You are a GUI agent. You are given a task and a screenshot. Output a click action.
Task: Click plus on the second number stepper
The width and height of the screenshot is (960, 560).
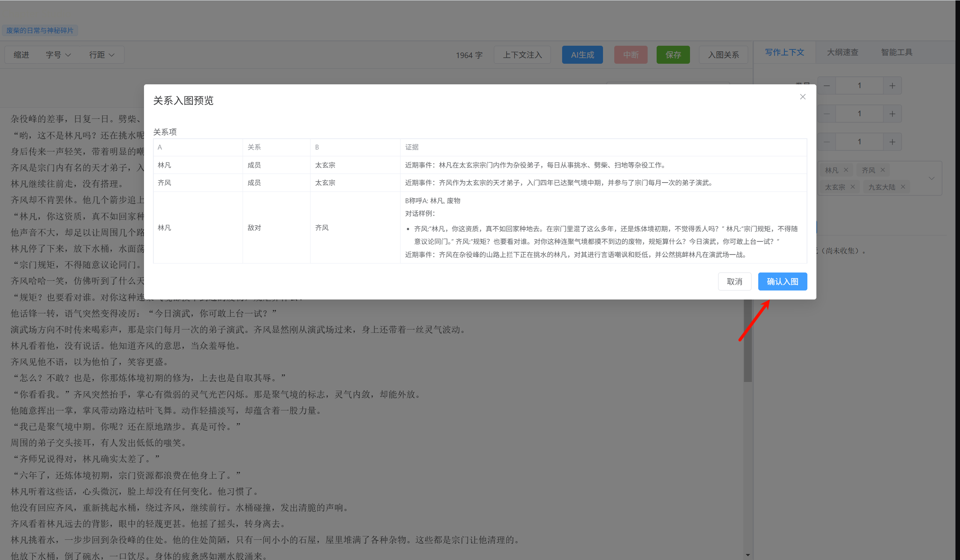click(892, 114)
